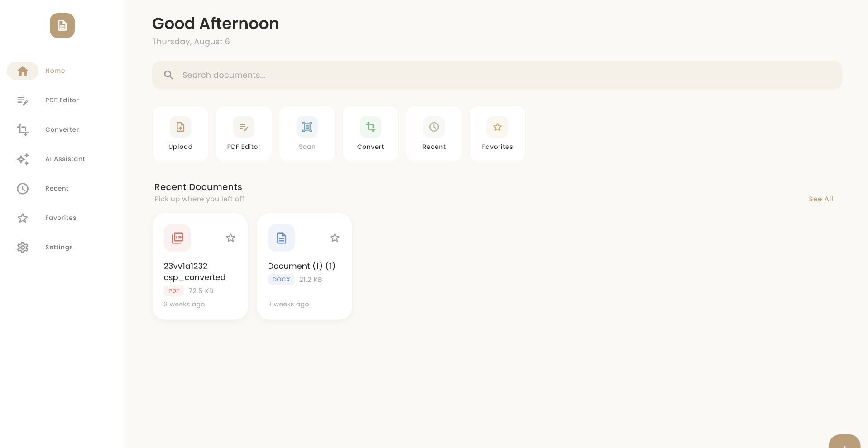This screenshot has width=868, height=448.
Task: Click the Scan quick action icon
Action: point(307,127)
